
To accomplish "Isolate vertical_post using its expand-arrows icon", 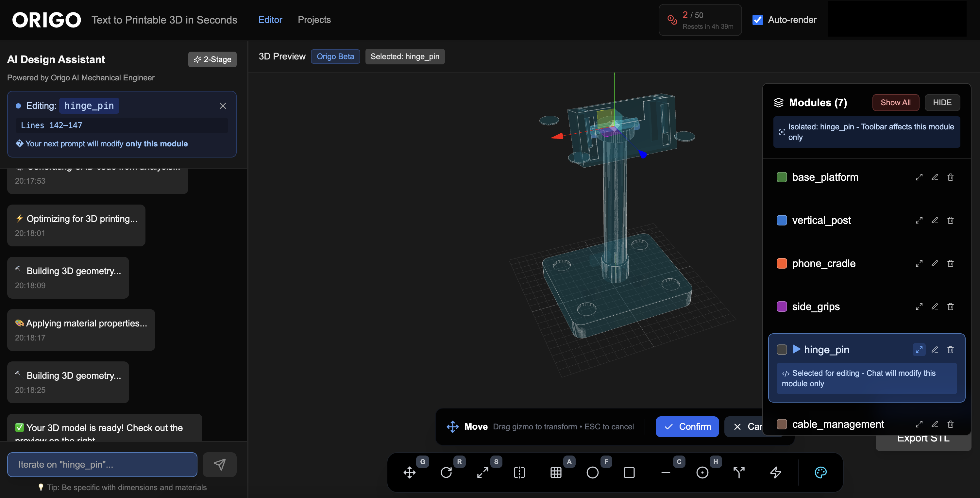I will (919, 220).
